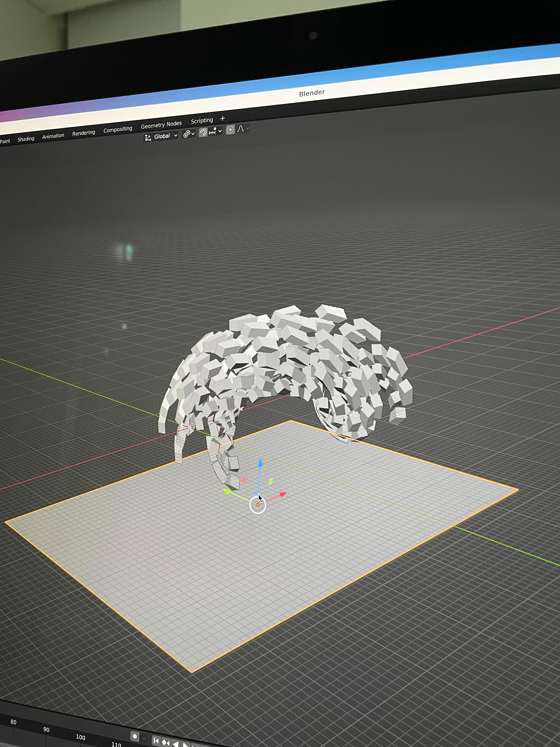
Task: Jump to start frame in timeline
Action: coord(156,741)
